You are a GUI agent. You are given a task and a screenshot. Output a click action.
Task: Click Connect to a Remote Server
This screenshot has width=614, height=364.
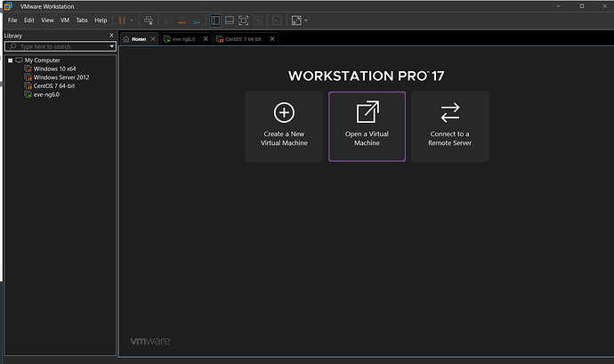coord(450,126)
